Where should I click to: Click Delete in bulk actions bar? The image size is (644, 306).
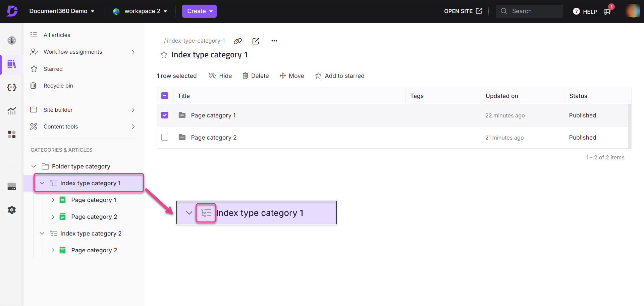(256, 76)
